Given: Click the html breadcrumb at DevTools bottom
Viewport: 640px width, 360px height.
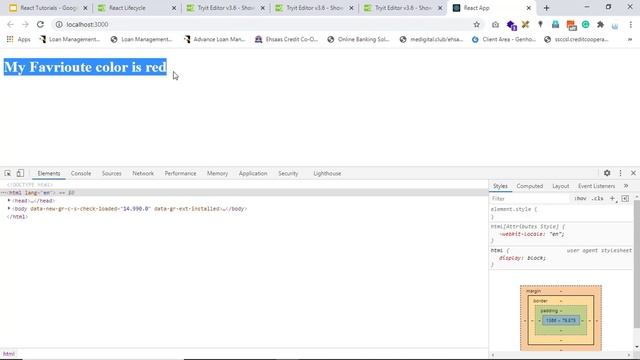Looking at the screenshot, I should pos(9,354).
